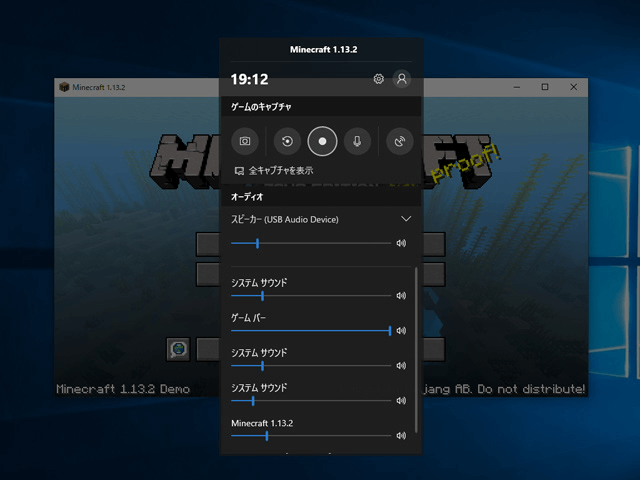Mute the スピーカー master volume
Image resolution: width=640 pixels, height=480 pixels.
401,243
